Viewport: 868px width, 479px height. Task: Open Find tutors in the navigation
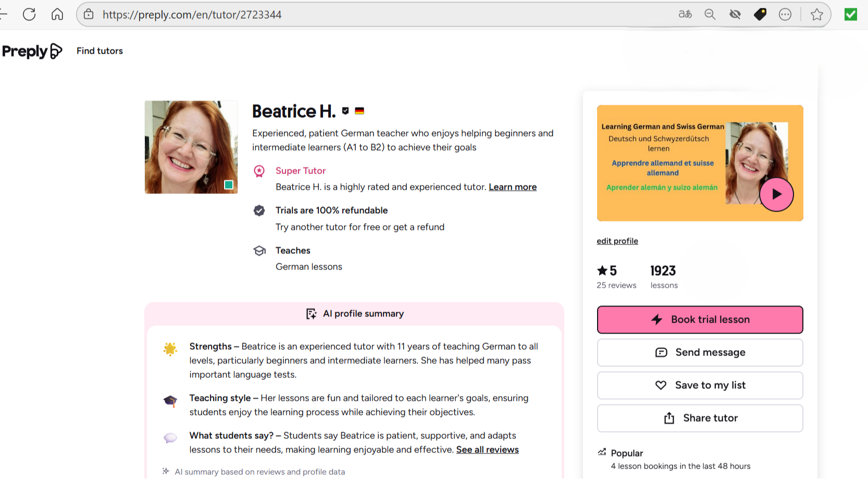100,51
